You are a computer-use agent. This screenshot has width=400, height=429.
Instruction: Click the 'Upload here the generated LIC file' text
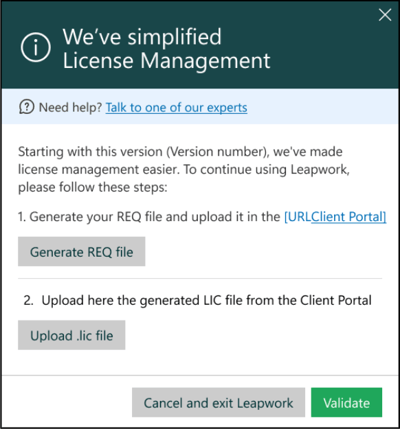pyautogui.click(x=206, y=300)
